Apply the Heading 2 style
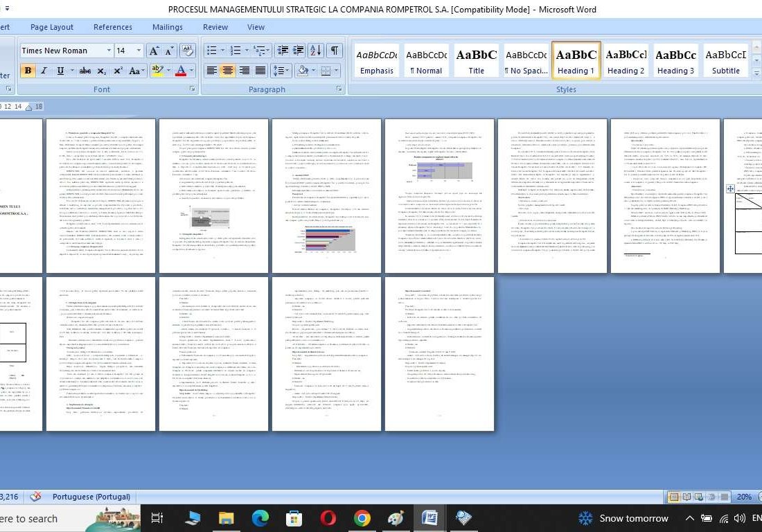The image size is (762, 532). tap(626, 61)
